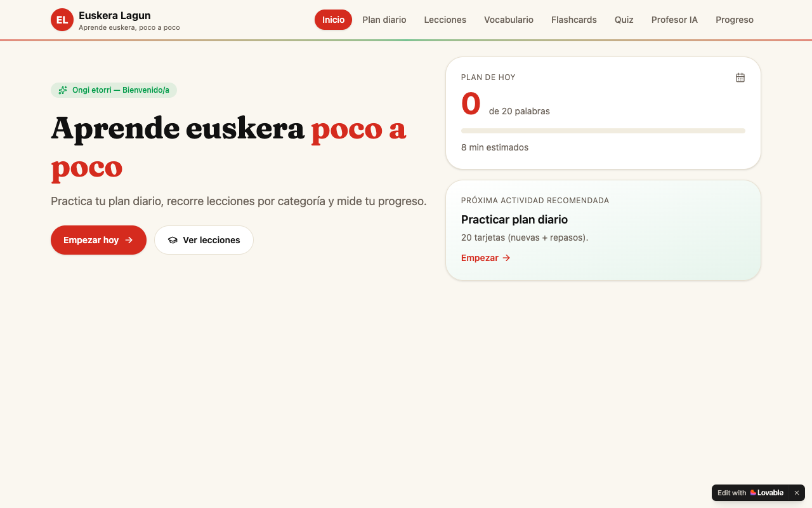Click Edit with Lovable badge

[x=750, y=493]
